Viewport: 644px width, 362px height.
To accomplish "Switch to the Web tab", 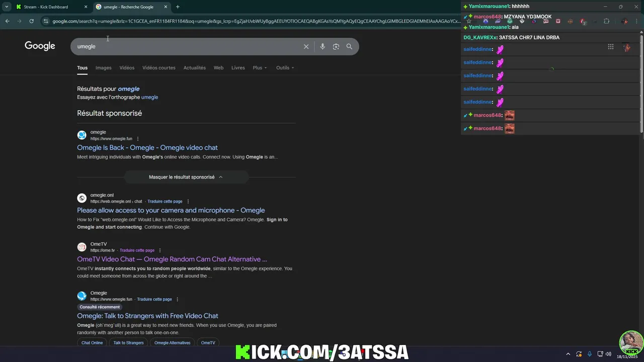I will (218, 68).
